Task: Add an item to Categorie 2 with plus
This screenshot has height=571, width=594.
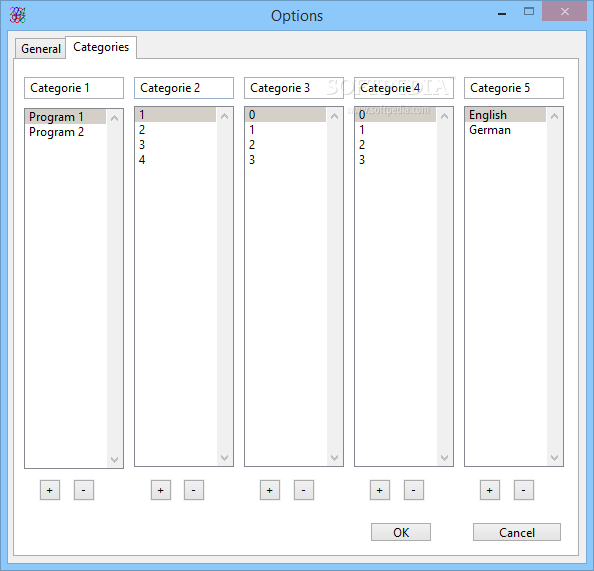Action: click(161, 490)
